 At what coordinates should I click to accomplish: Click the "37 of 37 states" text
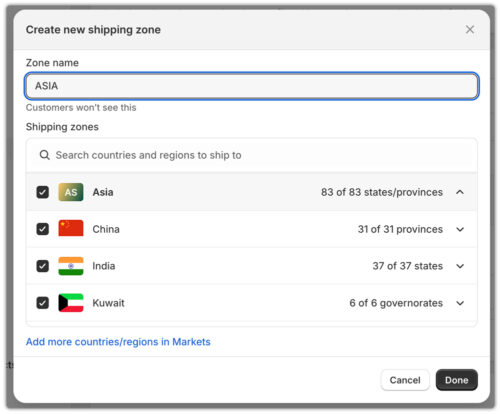click(408, 266)
